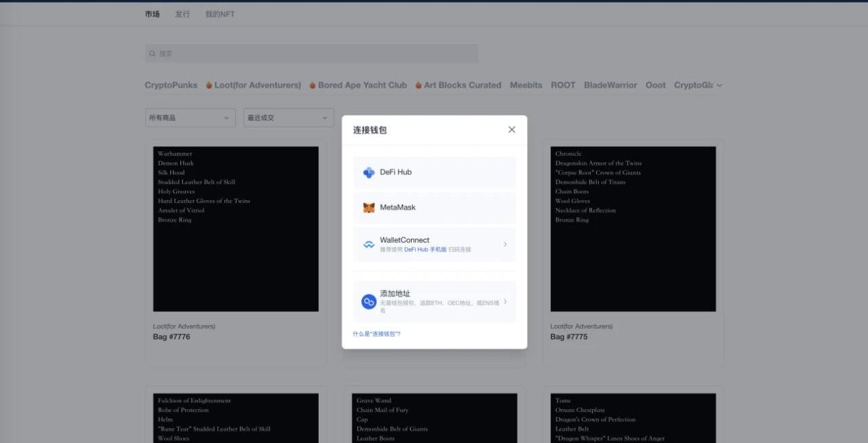Screen dimensions: 868x443
Task: Click the search magnifier icon
Action: click(x=153, y=54)
